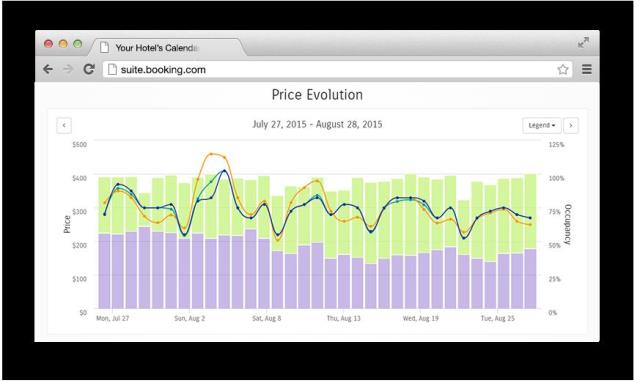Reload the page with the refresh icon
The width and height of the screenshot is (640, 383).
(x=89, y=69)
